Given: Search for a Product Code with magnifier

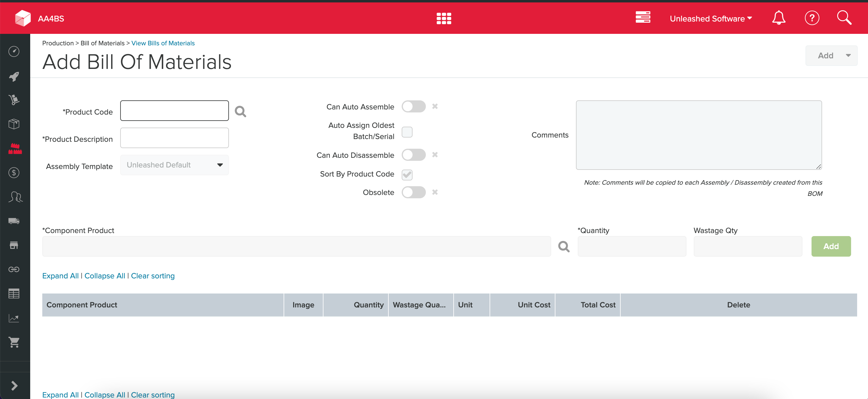Looking at the screenshot, I should click(240, 111).
